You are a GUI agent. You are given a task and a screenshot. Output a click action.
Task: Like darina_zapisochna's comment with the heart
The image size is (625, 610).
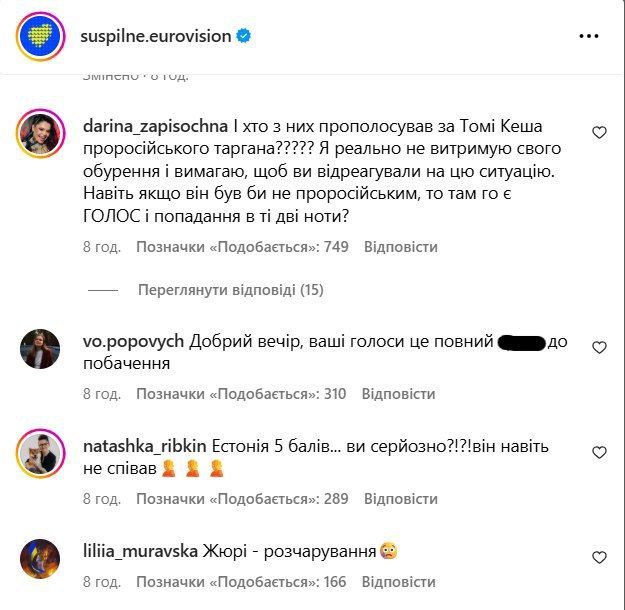tap(599, 133)
